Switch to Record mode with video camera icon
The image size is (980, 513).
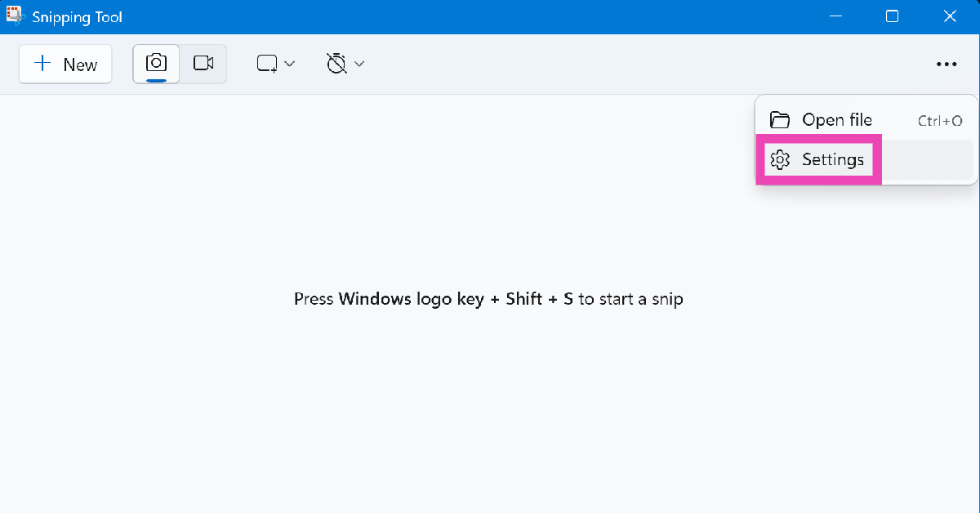[203, 63]
